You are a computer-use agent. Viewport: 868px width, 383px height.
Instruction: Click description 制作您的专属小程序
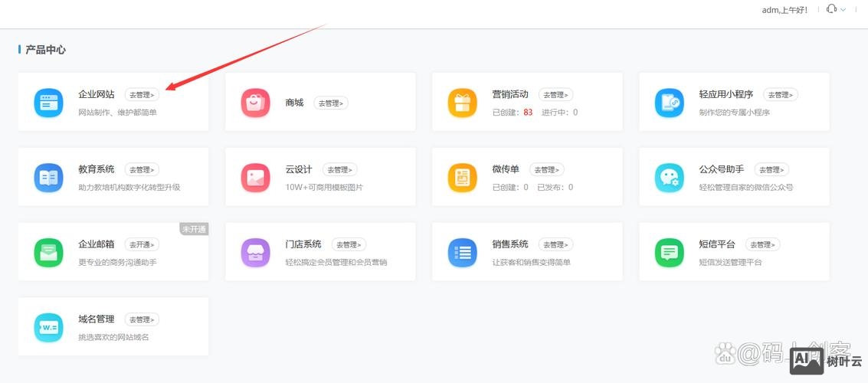point(735,113)
